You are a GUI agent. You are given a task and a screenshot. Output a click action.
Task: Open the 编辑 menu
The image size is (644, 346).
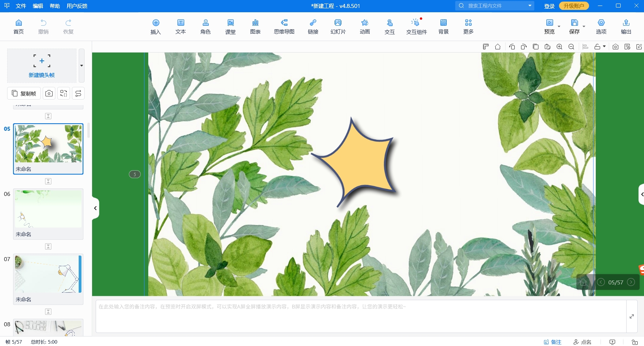click(x=38, y=6)
